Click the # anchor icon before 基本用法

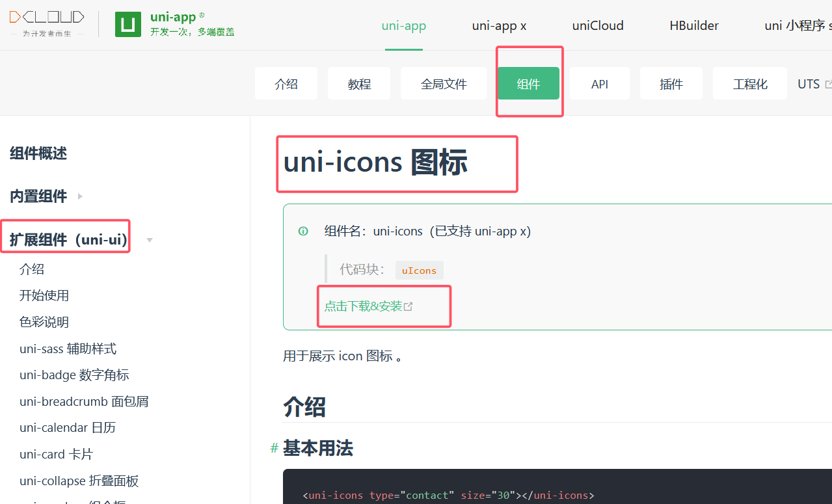(275, 448)
